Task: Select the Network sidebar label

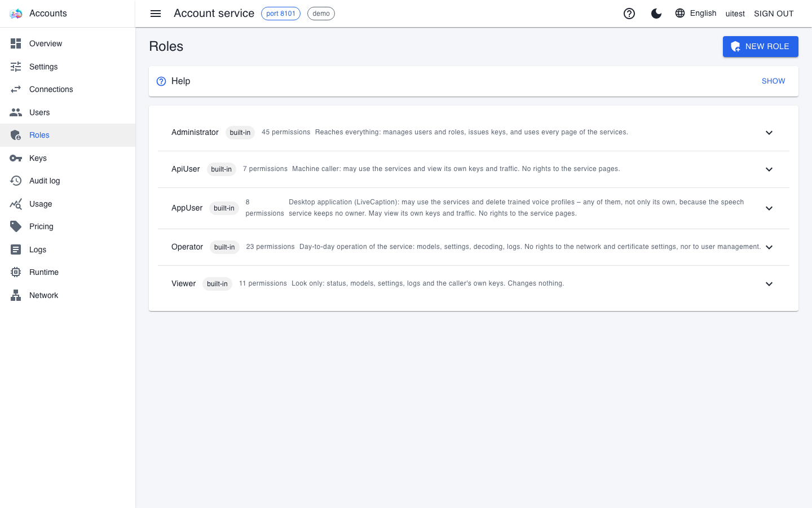Action: [x=43, y=295]
